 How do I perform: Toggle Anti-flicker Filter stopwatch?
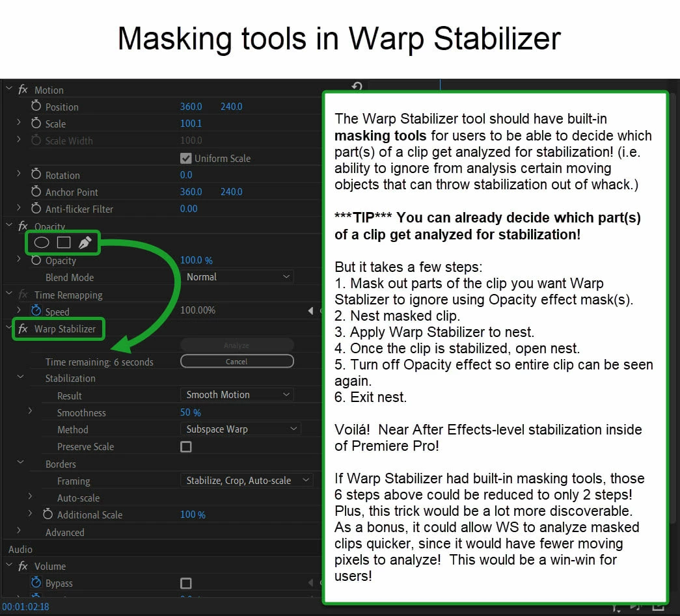pyautogui.click(x=36, y=208)
